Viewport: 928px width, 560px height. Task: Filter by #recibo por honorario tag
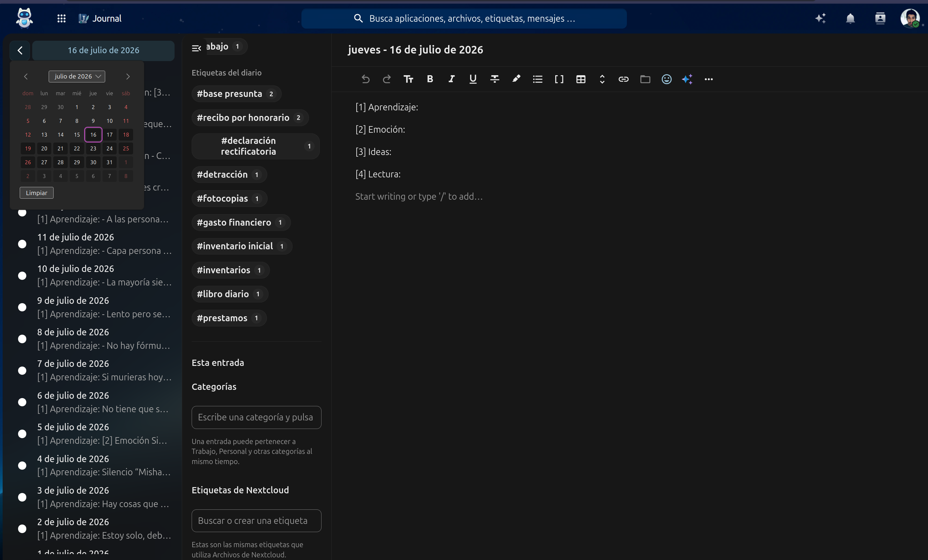tap(250, 118)
